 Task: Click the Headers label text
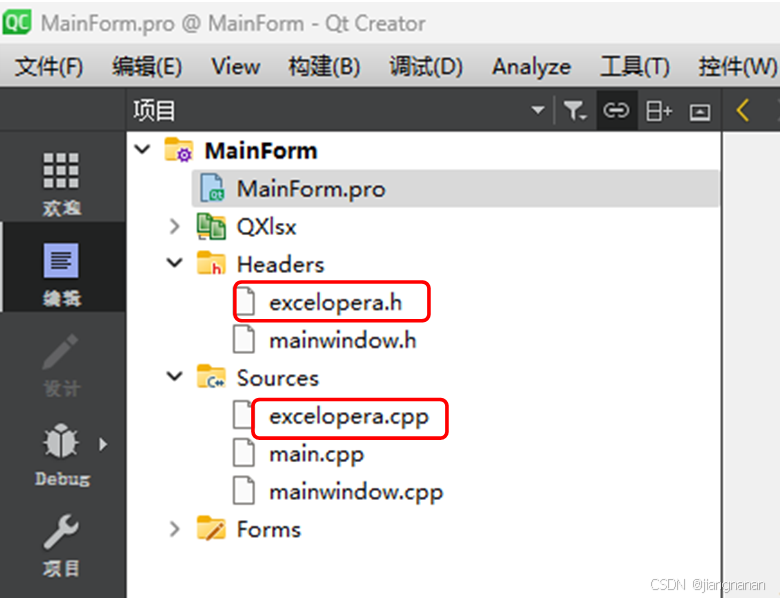[x=281, y=265]
